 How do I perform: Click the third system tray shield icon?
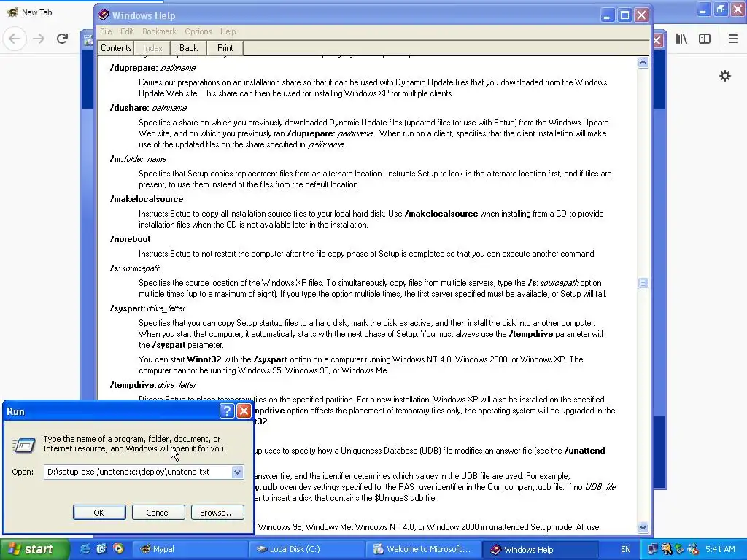(x=679, y=549)
